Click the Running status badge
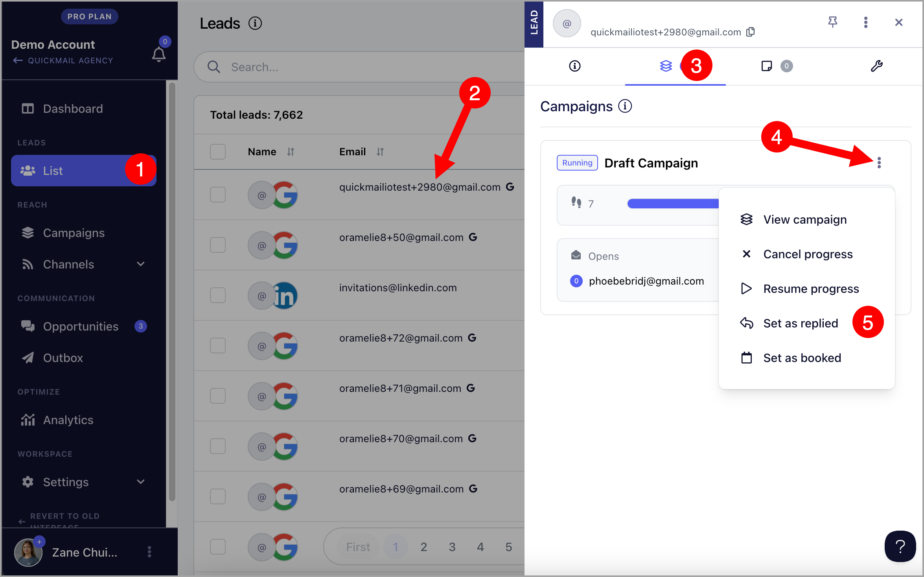The image size is (924, 577). 577,163
